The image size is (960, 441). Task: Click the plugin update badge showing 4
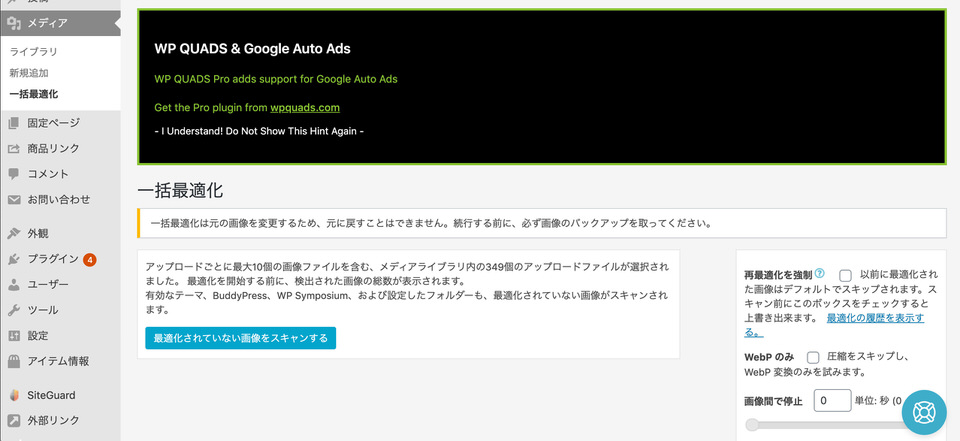point(89,260)
